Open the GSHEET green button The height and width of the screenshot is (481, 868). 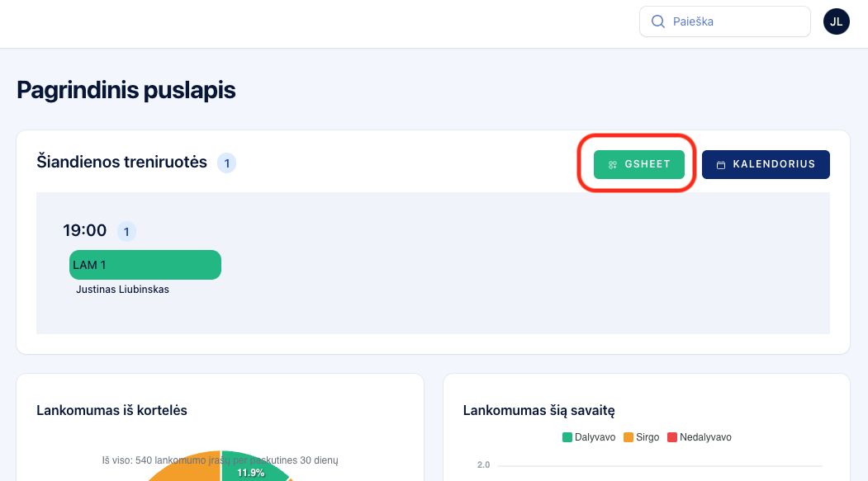(639, 164)
